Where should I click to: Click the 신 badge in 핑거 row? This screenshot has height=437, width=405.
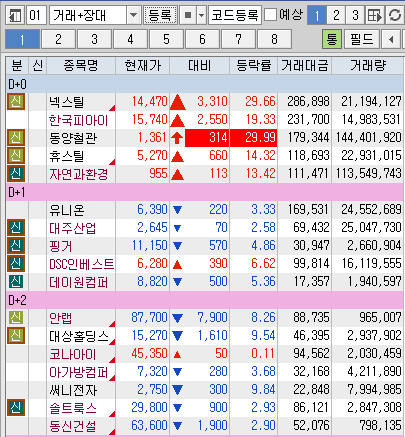click(x=16, y=245)
